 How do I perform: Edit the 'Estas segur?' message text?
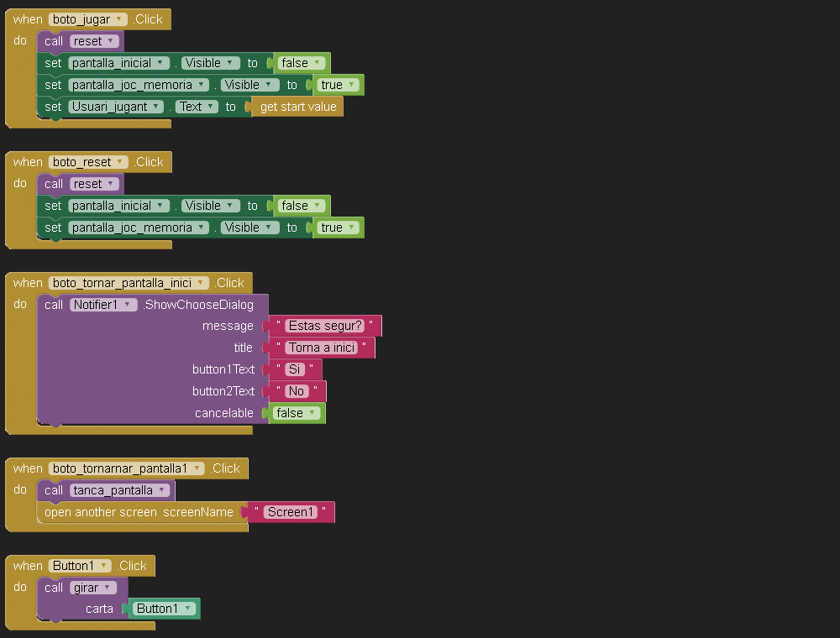(325, 326)
